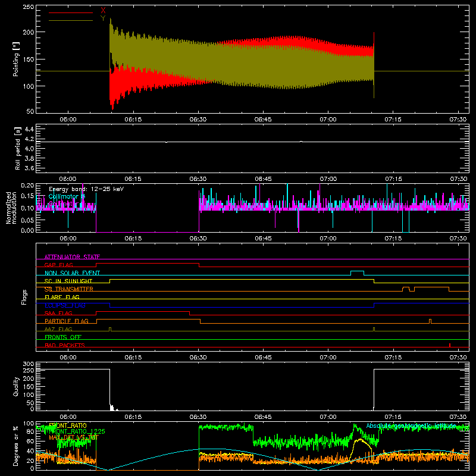Image resolution: width=476 pixels, height=476 pixels.
Task: Click the 'Roll period [s]' axis title
Action: [17, 148]
